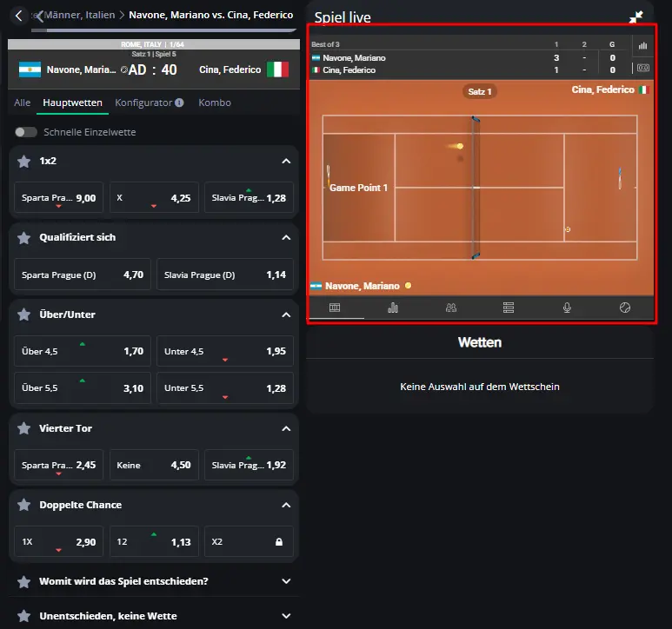Toggle Schnelle Einzelwette switch
The width and height of the screenshot is (672, 629).
[26, 132]
